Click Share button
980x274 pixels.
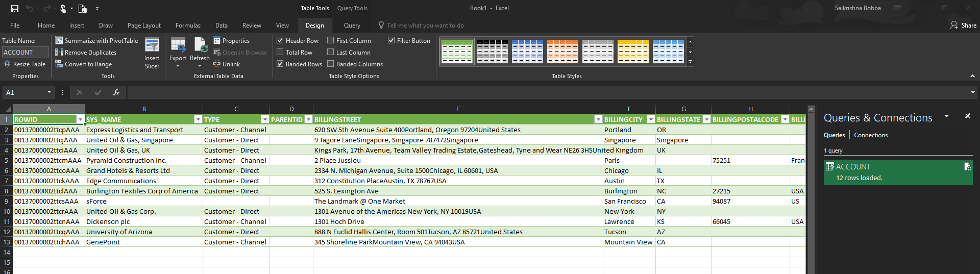click(x=963, y=25)
